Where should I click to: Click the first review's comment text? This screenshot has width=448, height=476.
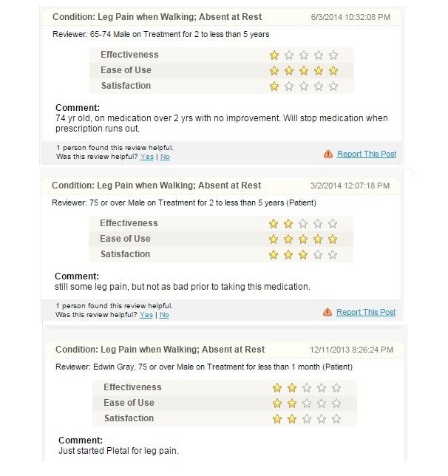[222, 123]
